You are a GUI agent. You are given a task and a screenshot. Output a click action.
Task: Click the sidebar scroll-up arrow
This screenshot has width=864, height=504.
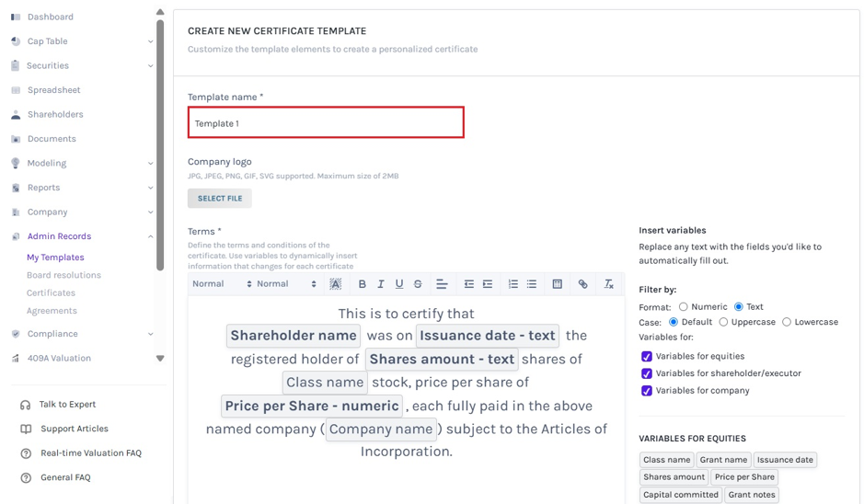click(160, 12)
